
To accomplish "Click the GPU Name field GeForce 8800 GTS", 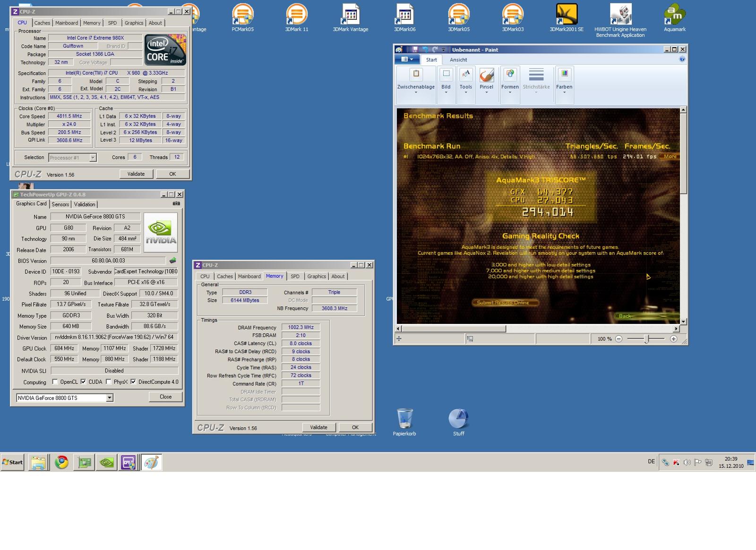I will click(x=96, y=216).
